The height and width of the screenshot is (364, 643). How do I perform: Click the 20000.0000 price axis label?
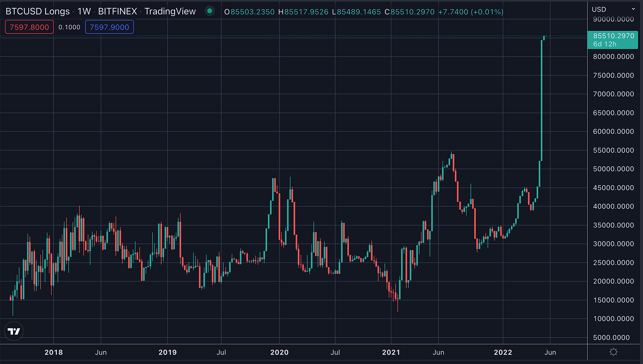tap(613, 281)
